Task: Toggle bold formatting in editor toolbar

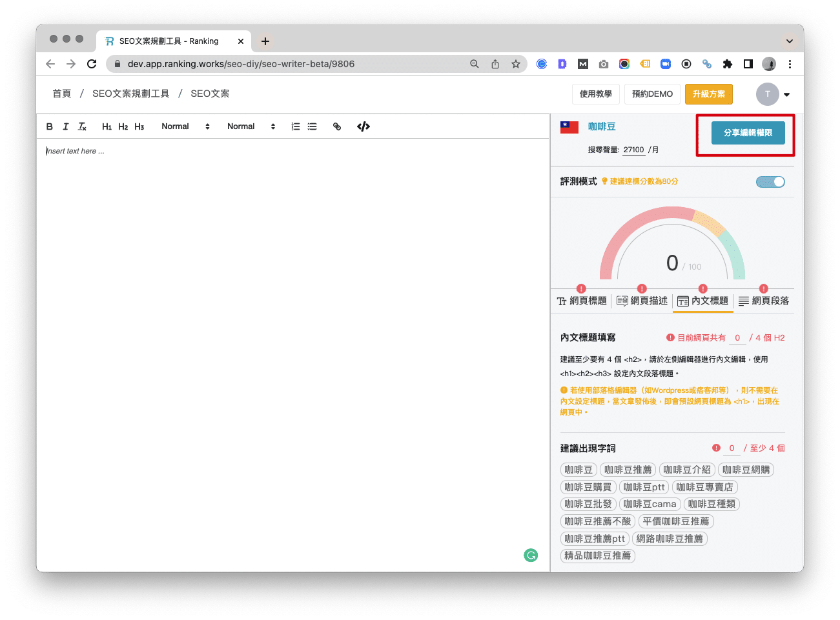Action: click(x=50, y=126)
